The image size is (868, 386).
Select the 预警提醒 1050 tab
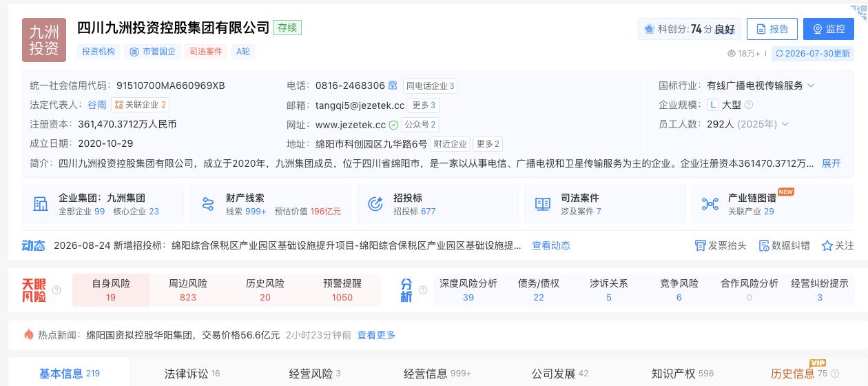point(342,290)
